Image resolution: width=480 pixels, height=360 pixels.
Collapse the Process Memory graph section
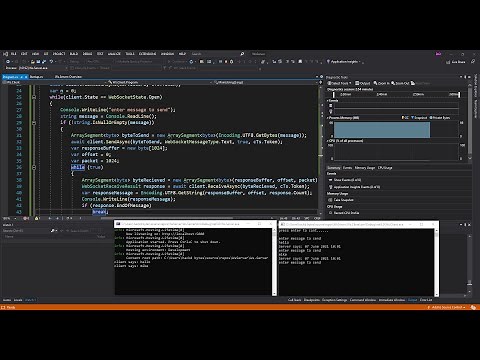[x=328, y=118]
